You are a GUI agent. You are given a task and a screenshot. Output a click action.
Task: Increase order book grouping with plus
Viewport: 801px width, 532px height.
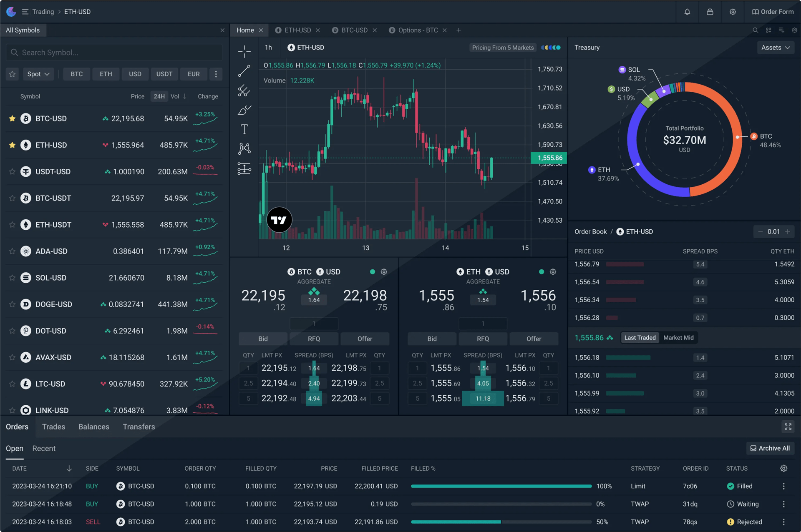click(x=788, y=232)
